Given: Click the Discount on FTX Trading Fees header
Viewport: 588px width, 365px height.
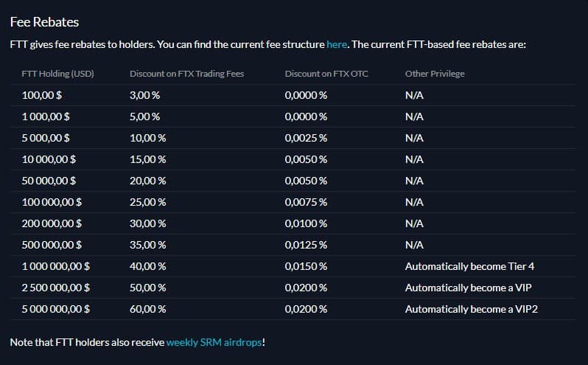Looking at the screenshot, I should [x=186, y=74].
